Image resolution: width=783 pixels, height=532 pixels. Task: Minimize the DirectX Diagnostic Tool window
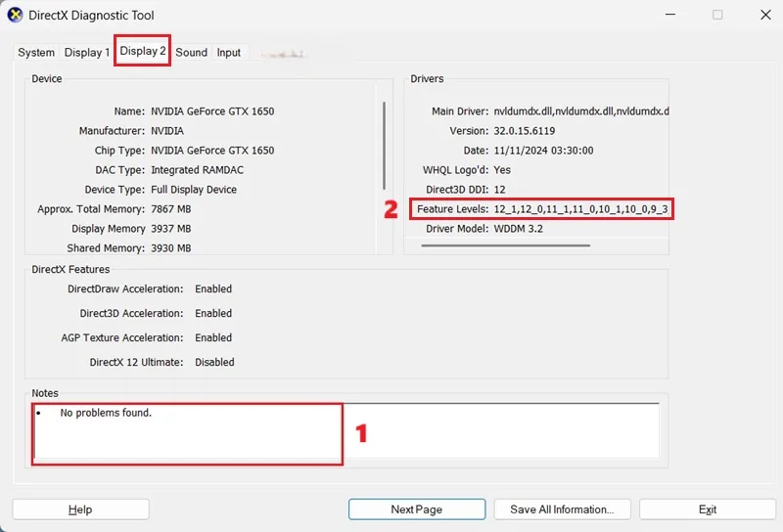click(670, 15)
